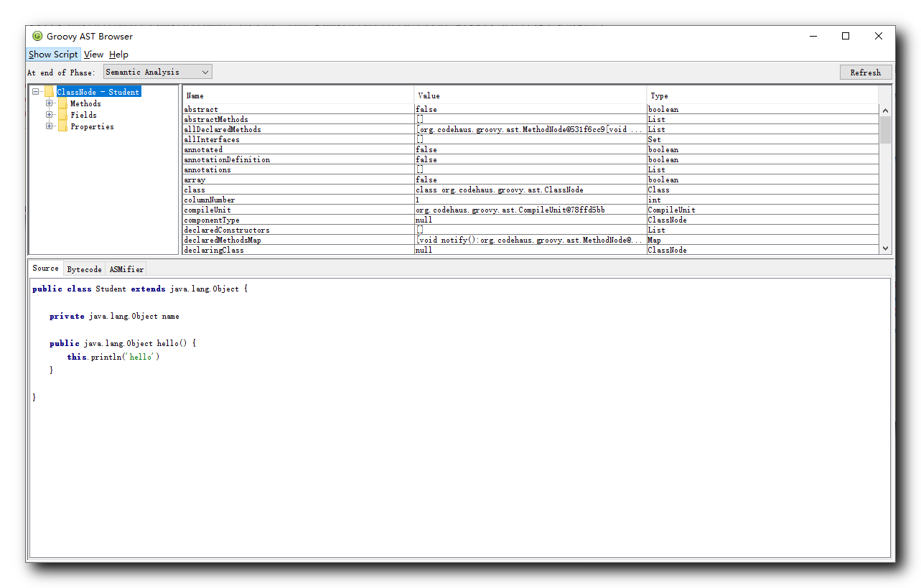Click the CompileUnit@78ffd5bb value cell
The height and width of the screenshot is (588, 921).
coord(530,210)
